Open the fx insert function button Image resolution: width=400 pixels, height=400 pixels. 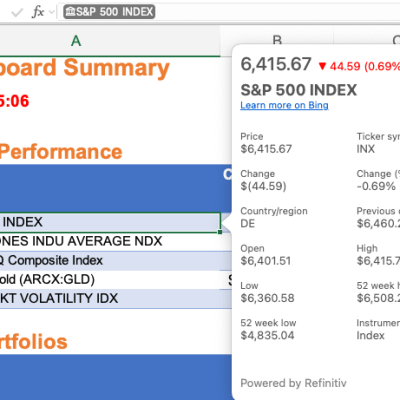click(x=38, y=12)
